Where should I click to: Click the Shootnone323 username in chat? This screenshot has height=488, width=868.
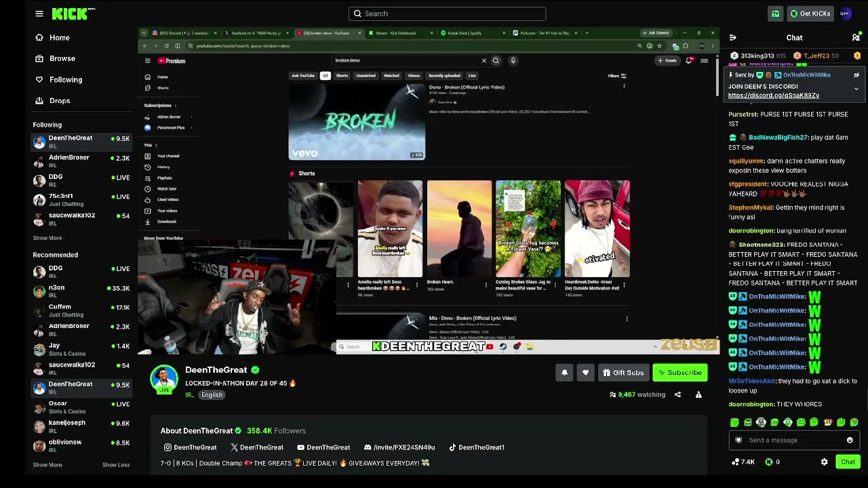point(762,245)
